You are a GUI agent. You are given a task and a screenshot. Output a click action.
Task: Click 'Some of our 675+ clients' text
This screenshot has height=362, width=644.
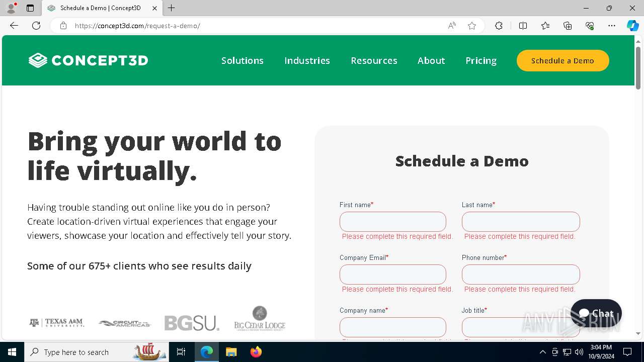click(139, 266)
